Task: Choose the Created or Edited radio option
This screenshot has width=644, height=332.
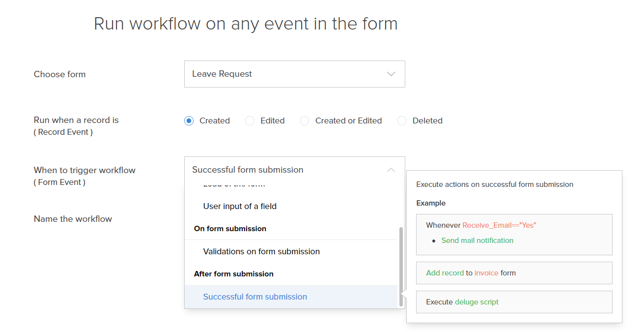Action: click(305, 121)
